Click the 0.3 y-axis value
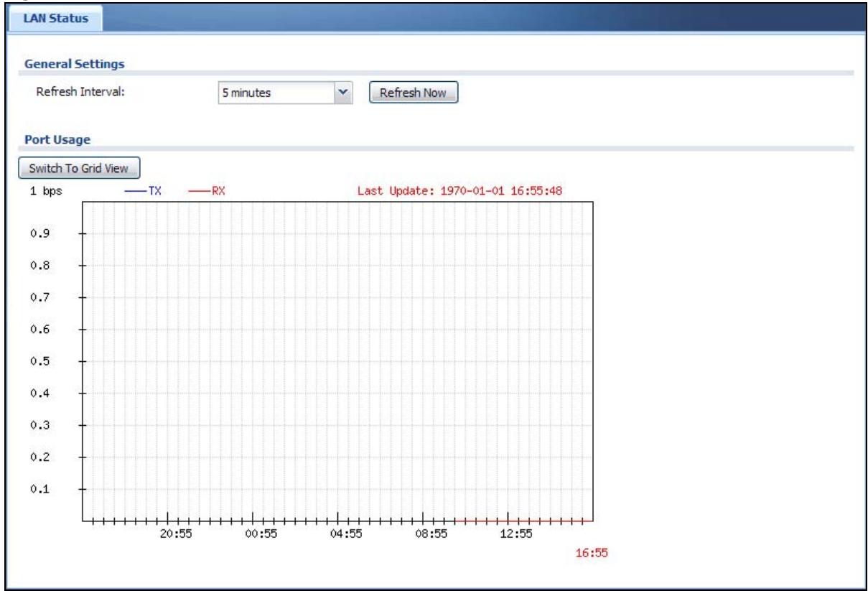Screen dimensions: 868x591 click(39, 426)
